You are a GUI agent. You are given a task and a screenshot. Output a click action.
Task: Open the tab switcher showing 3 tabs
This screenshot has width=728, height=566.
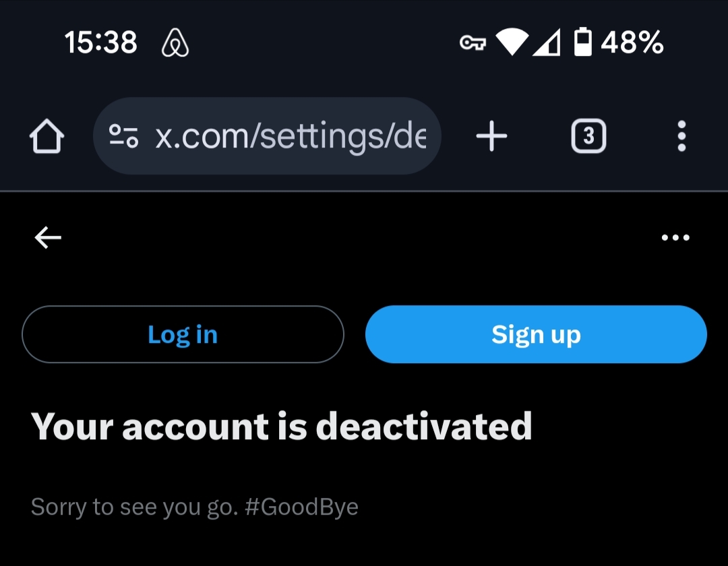(588, 137)
